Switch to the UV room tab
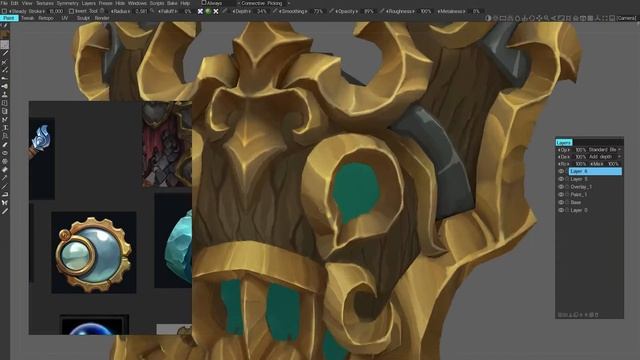 pos(64,18)
